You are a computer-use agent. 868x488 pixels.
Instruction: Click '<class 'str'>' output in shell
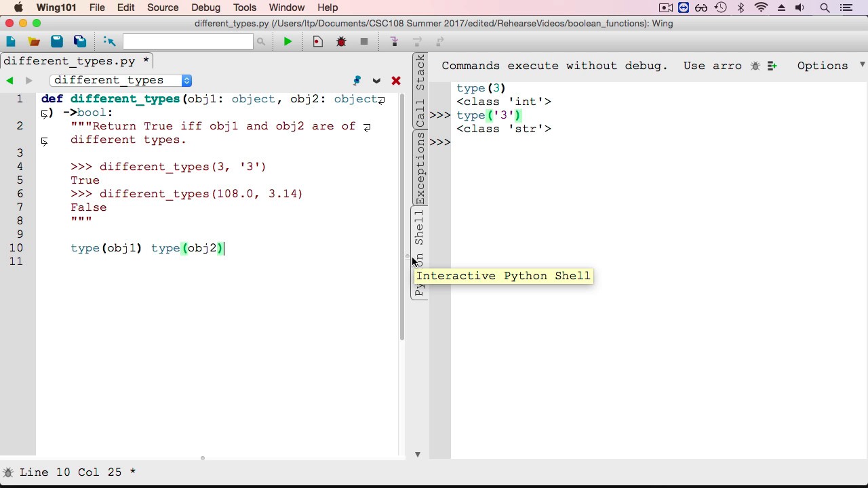(x=504, y=129)
